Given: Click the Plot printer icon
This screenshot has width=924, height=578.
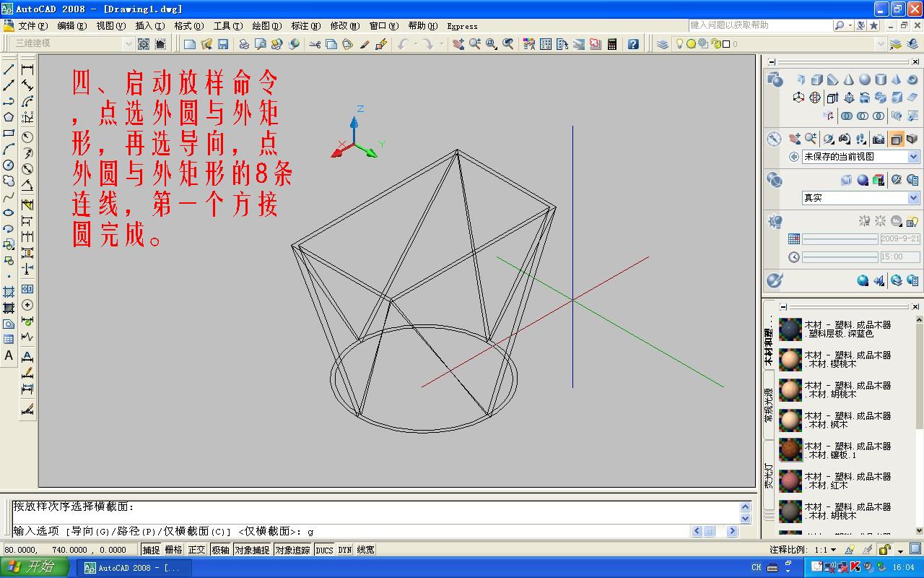Looking at the screenshot, I should click(244, 44).
